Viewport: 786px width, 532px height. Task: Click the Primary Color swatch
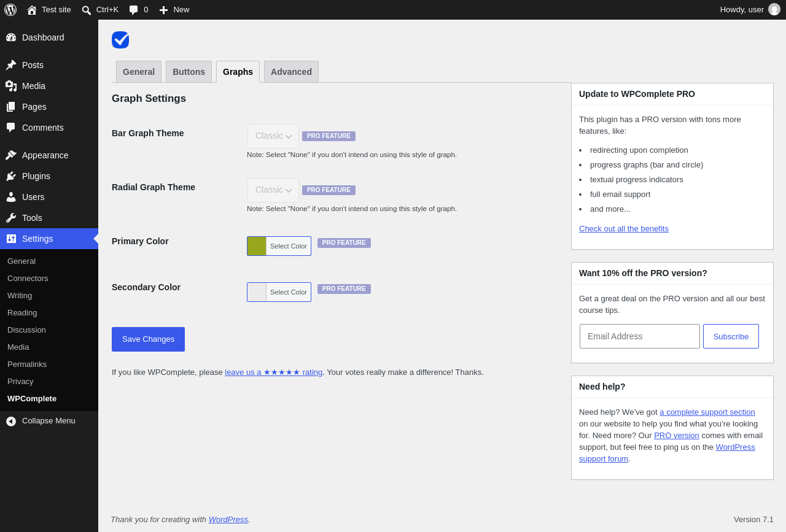257,246
